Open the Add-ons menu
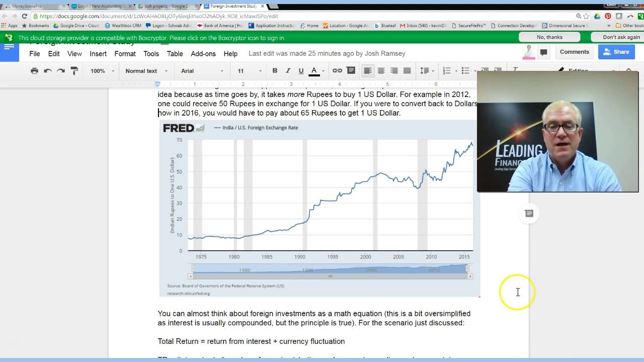Screen dimensions: 644x362 [x=203, y=54]
